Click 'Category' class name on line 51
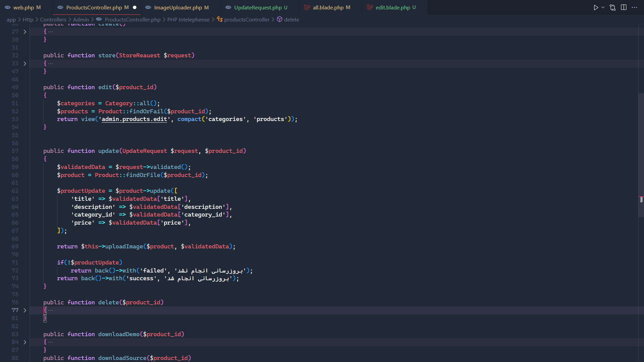The width and height of the screenshot is (644, 362). click(x=119, y=104)
